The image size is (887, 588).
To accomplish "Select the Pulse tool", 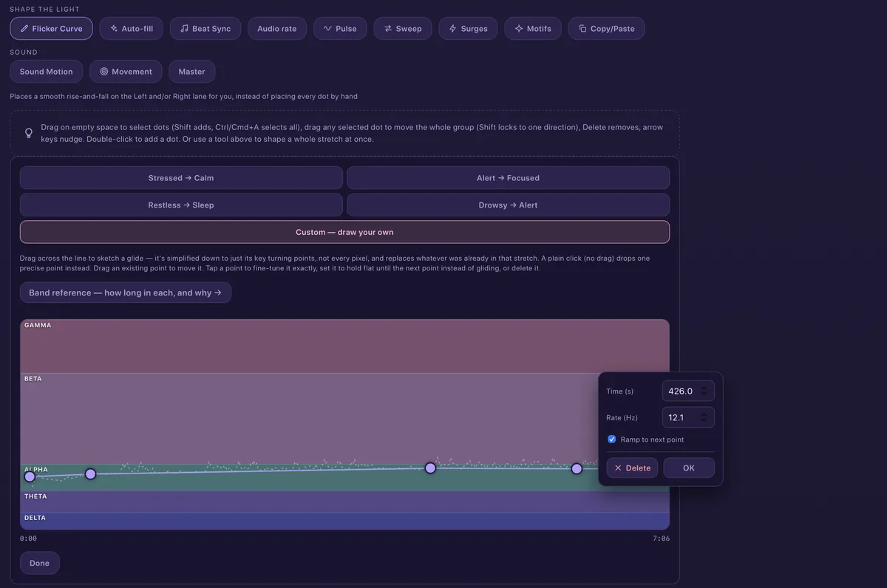I will 340,29.
